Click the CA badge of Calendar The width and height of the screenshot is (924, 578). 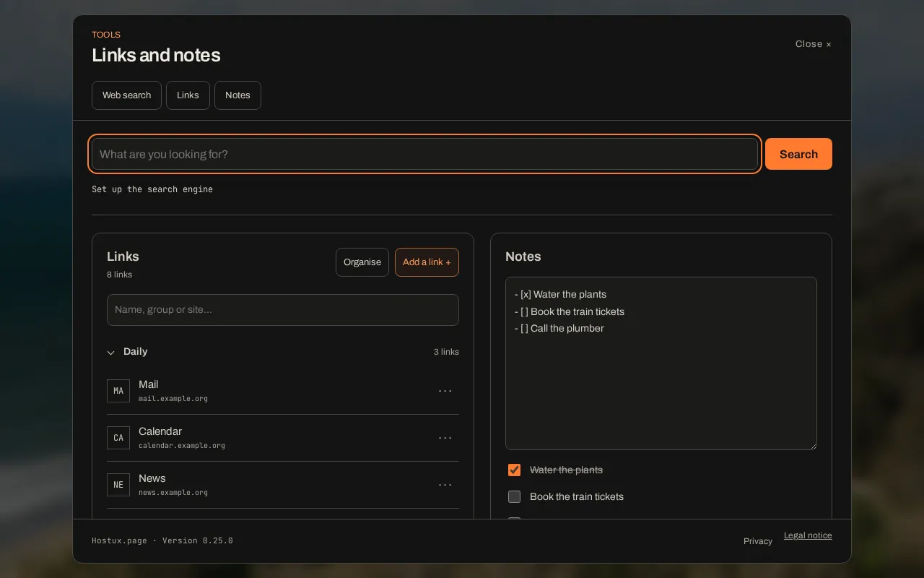[118, 438]
